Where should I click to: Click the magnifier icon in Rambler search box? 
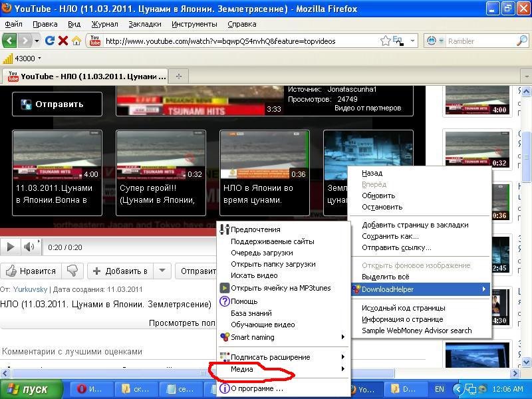522,41
